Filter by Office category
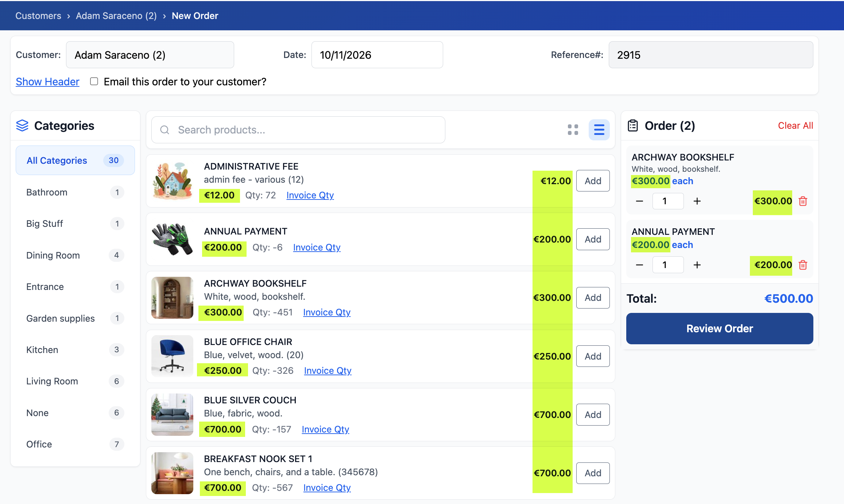 [x=75, y=444]
